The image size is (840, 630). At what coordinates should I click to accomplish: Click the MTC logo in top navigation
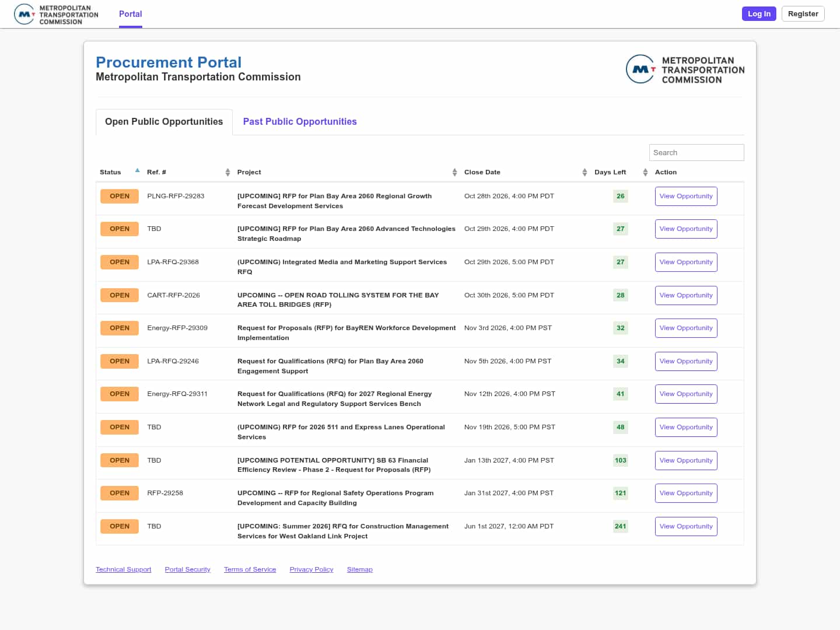[57, 15]
